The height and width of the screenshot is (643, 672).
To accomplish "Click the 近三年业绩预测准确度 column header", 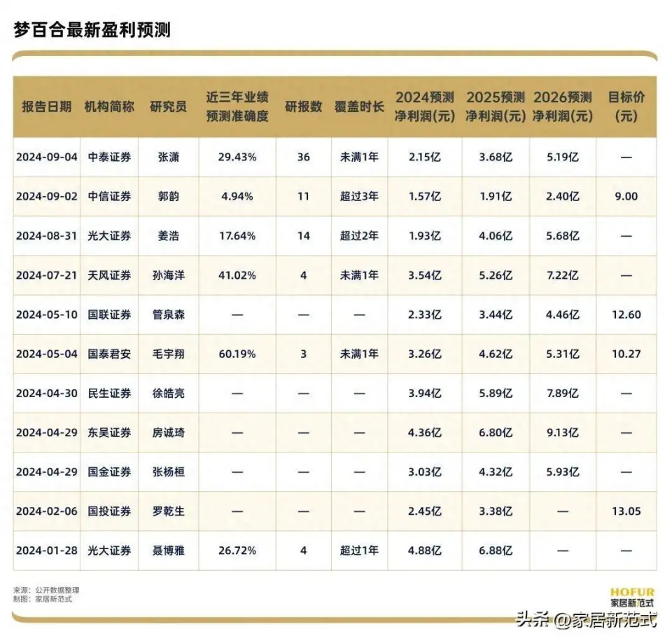I will click(237, 106).
